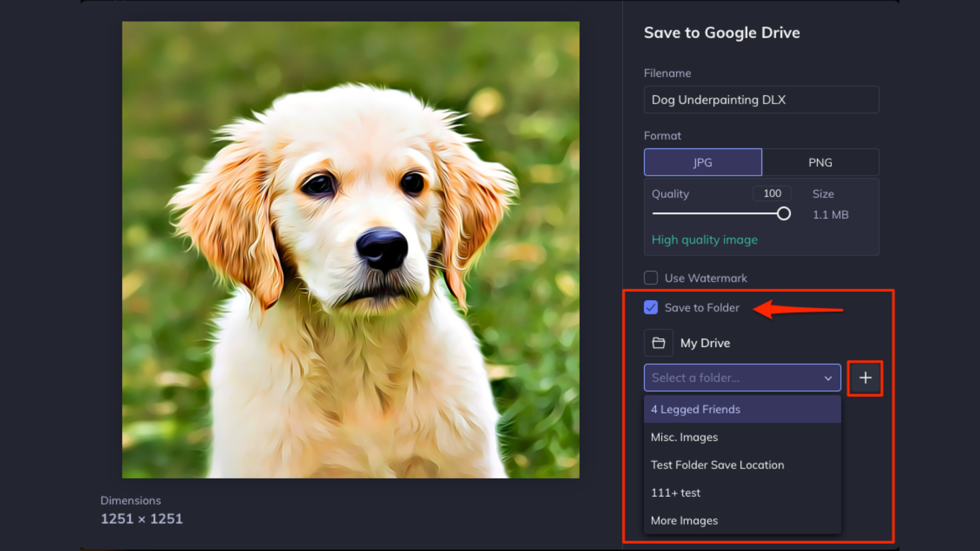Select 4 Legged Friends from the folder list
Image resolution: width=980 pixels, height=551 pixels.
click(695, 409)
